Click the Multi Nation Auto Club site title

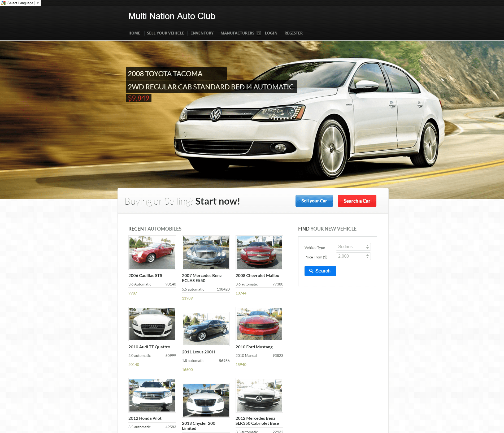172,16
